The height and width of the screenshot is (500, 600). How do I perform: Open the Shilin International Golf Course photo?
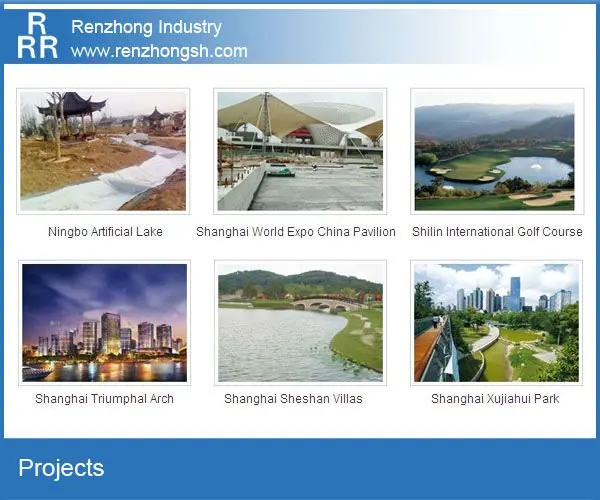(497, 151)
